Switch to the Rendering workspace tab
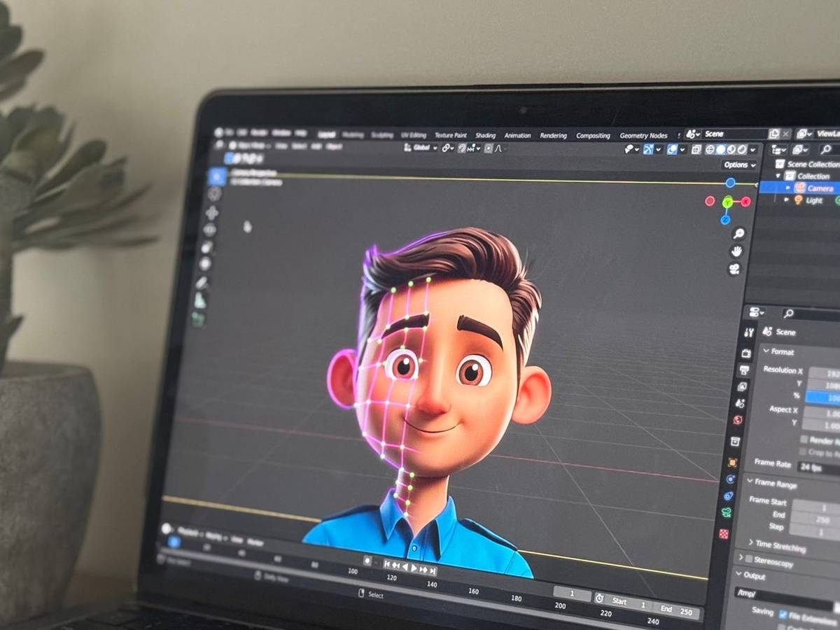 (x=553, y=135)
